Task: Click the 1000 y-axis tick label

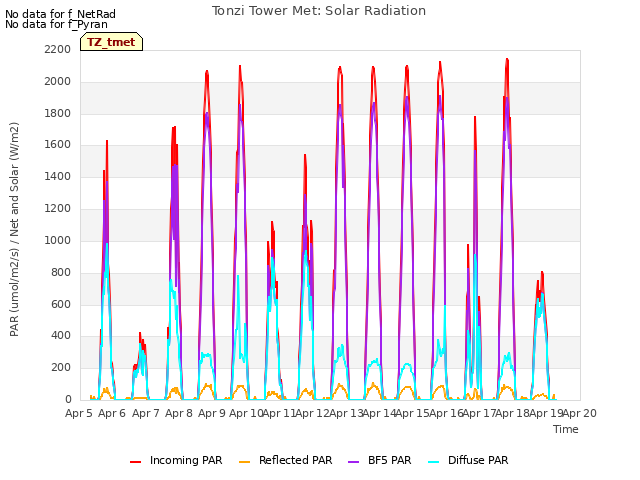Action: pyautogui.click(x=58, y=240)
